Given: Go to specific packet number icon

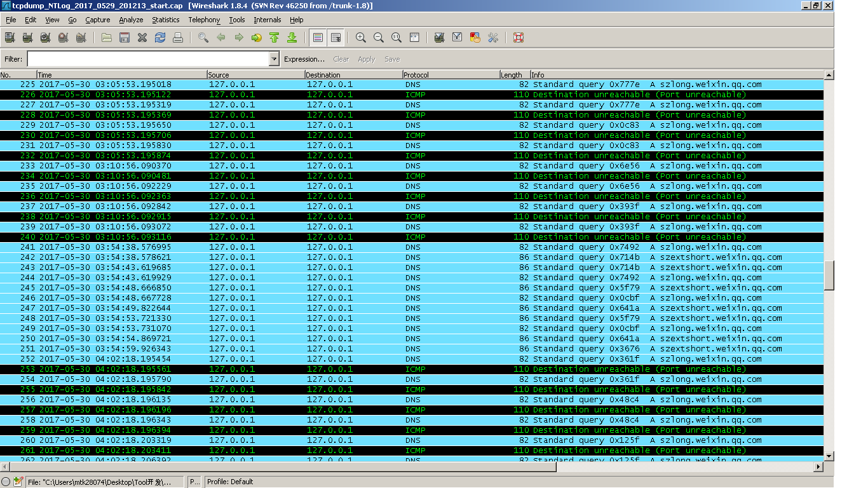Looking at the screenshot, I should (257, 37).
